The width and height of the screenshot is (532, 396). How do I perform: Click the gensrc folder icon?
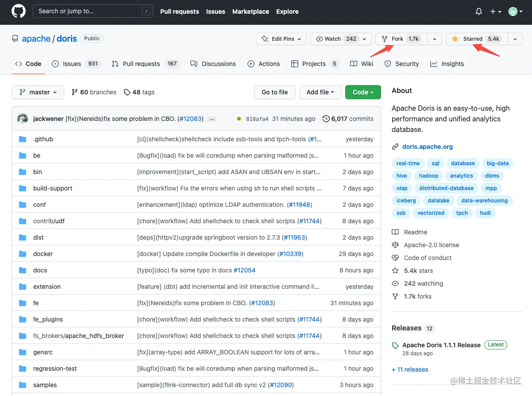[23, 352]
